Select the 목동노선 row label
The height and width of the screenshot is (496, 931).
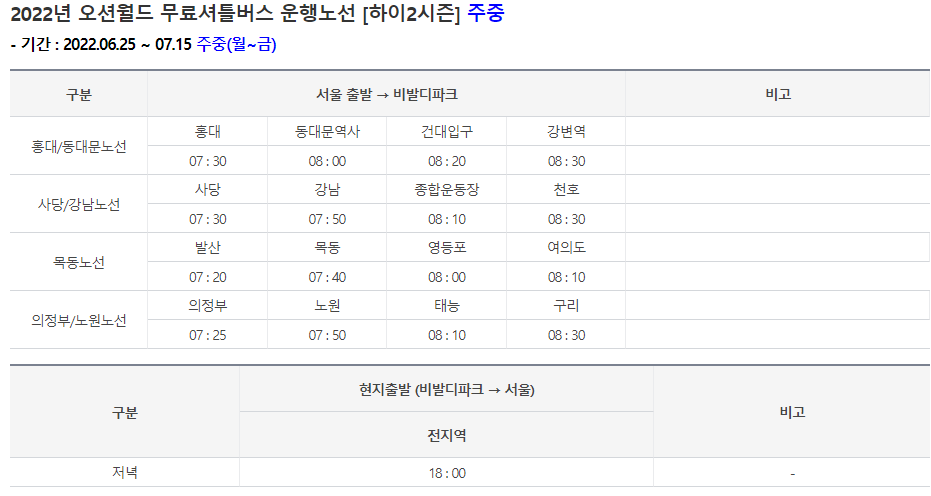click(x=78, y=263)
